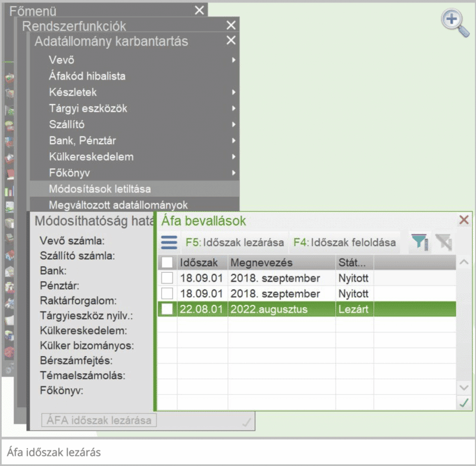Expand the Készletek submenu arrow
The image size is (476, 466).
pos(233,92)
